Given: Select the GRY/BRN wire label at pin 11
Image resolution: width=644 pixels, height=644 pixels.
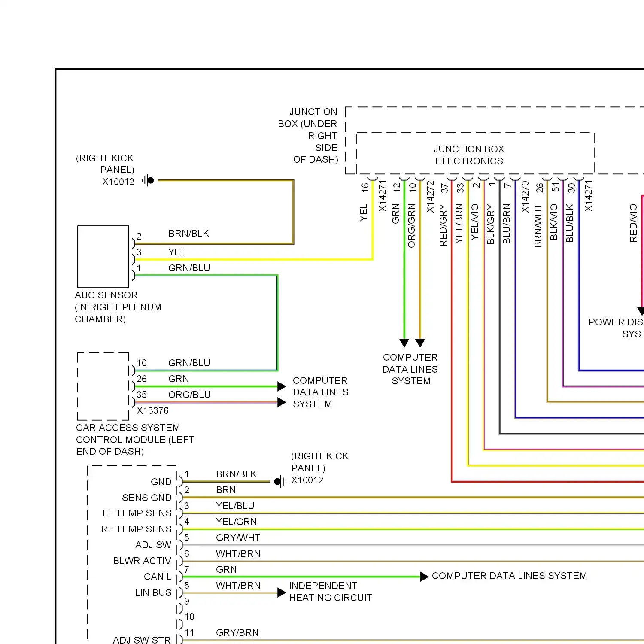Looking at the screenshot, I should pyautogui.click(x=237, y=632).
